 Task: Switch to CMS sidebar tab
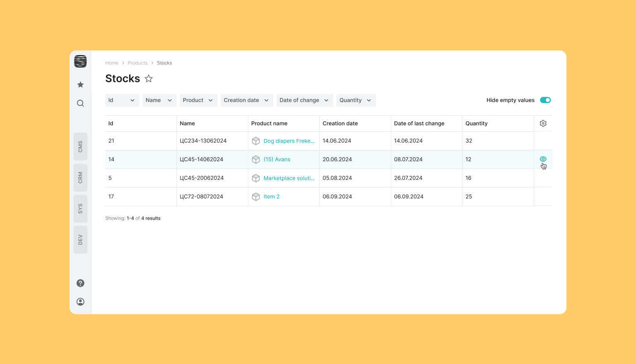click(x=80, y=146)
